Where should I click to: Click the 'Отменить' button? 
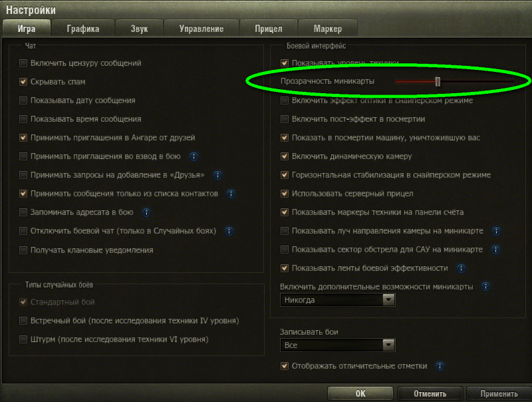click(430, 394)
